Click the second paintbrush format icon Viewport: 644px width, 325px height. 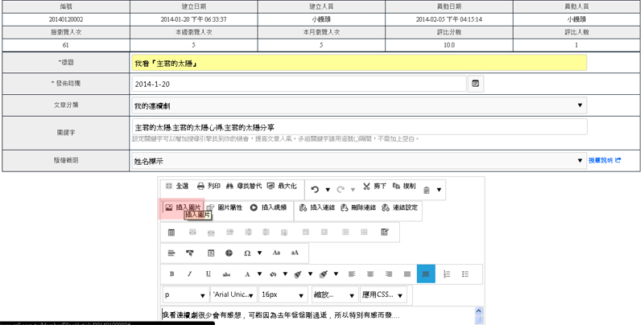click(x=324, y=274)
